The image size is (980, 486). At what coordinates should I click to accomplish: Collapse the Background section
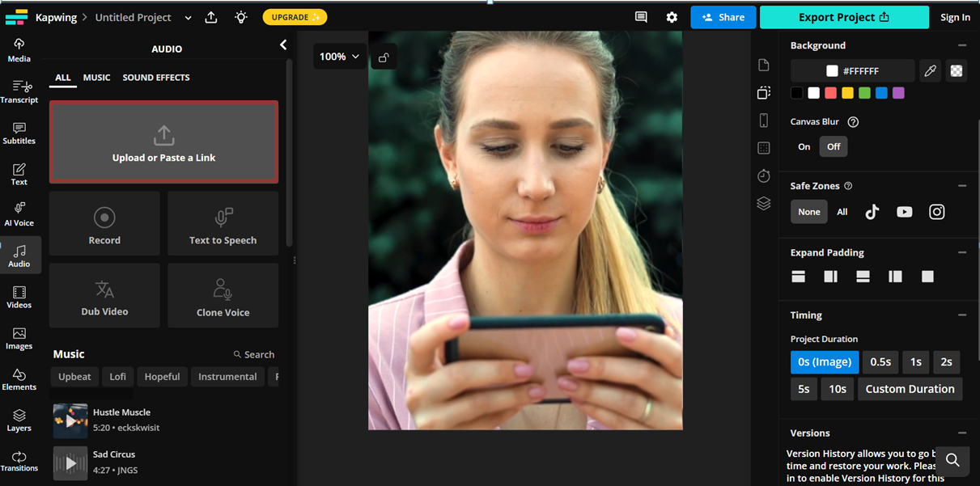(961, 45)
